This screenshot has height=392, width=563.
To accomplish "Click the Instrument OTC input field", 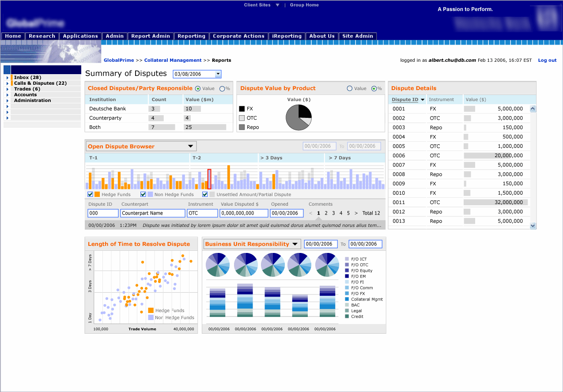I will point(203,213).
